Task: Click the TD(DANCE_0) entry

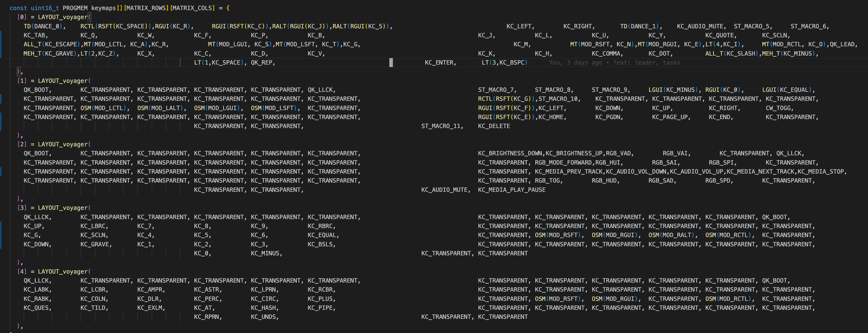Action: (x=43, y=26)
